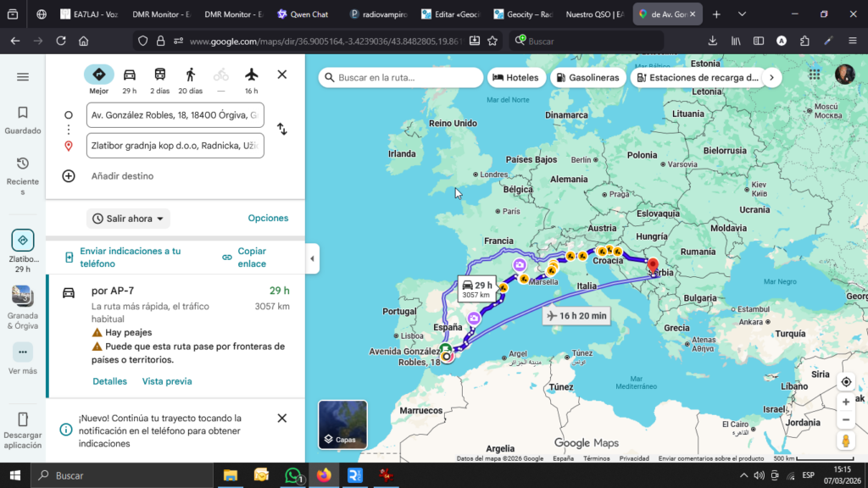The height and width of the screenshot is (488, 868).
Task: Select walking travel mode icon
Action: (190, 75)
